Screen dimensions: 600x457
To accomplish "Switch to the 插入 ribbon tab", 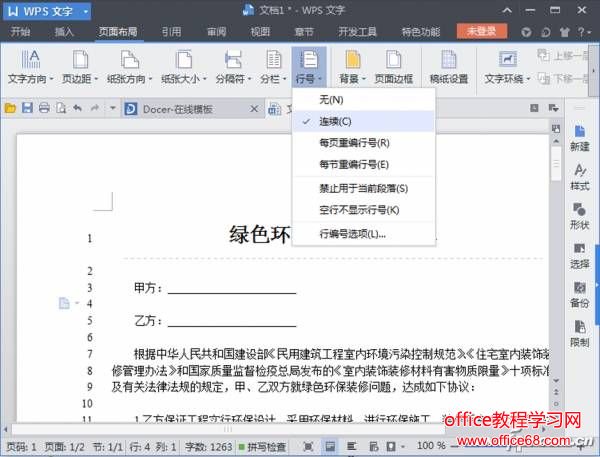I will [x=64, y=31].
